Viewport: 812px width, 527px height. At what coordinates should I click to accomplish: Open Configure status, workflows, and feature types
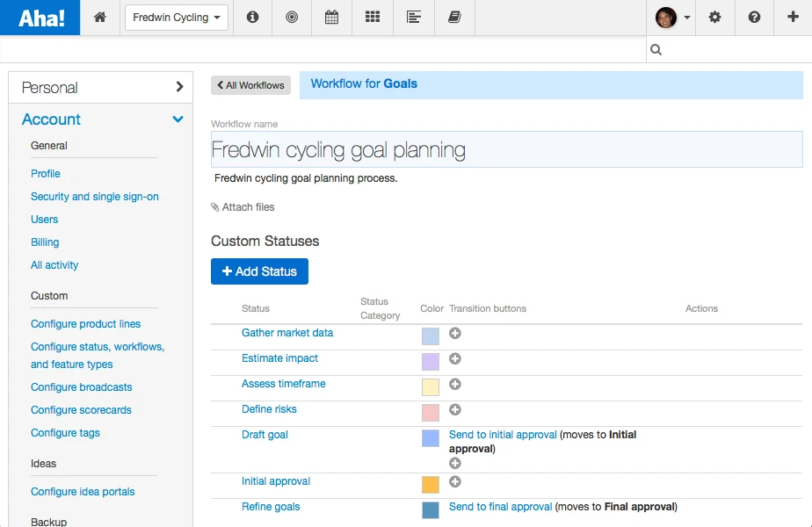tap(98, 355)
